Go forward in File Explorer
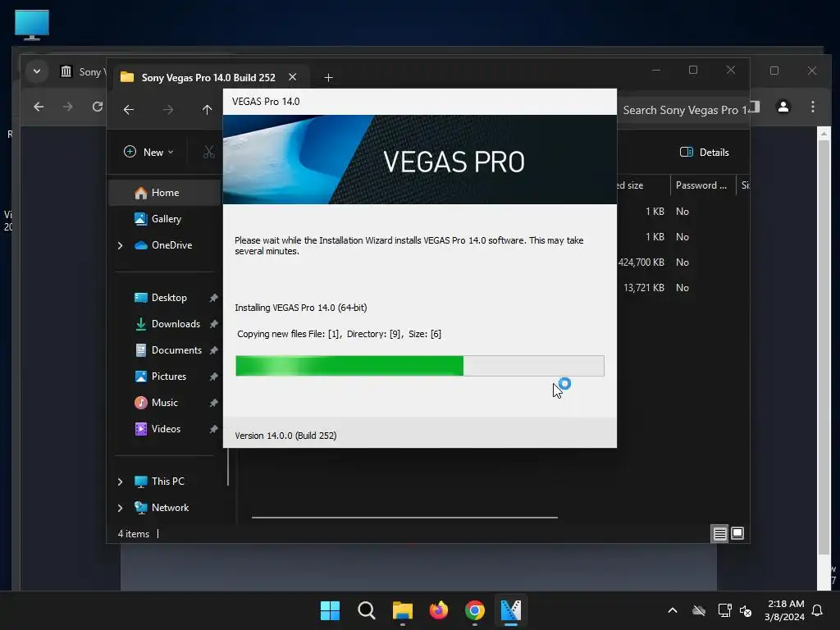This screenshot has height=630, width=840. (x=168, y=110)
